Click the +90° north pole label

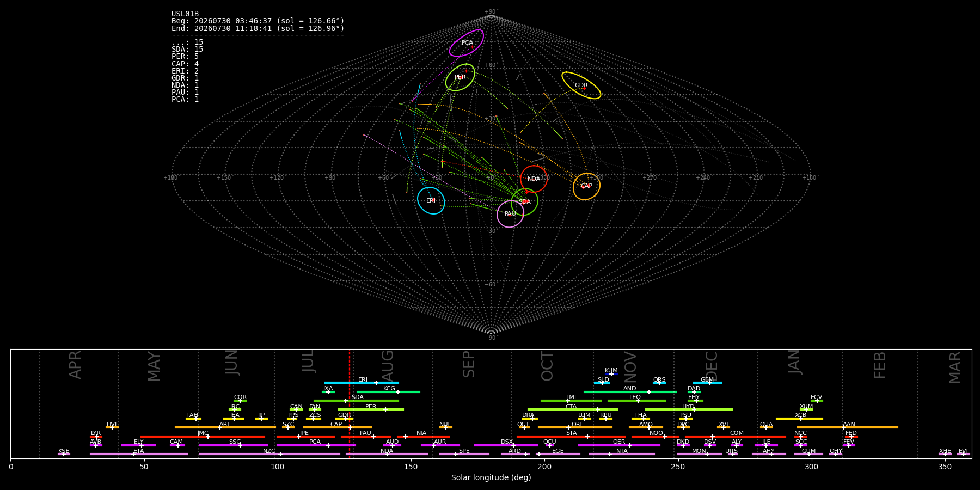coord(491,12)
